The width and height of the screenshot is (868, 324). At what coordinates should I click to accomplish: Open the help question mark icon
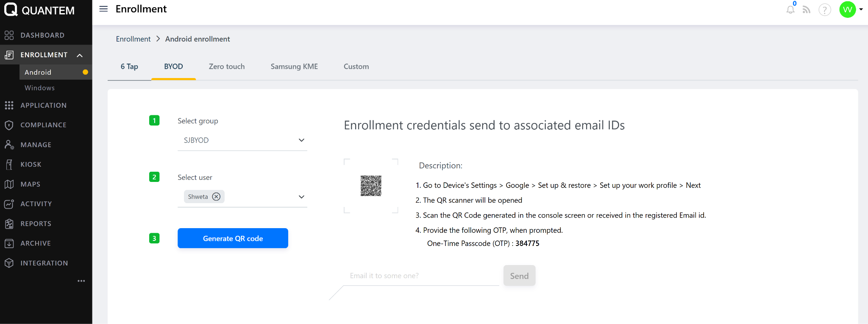coord(824,10)
